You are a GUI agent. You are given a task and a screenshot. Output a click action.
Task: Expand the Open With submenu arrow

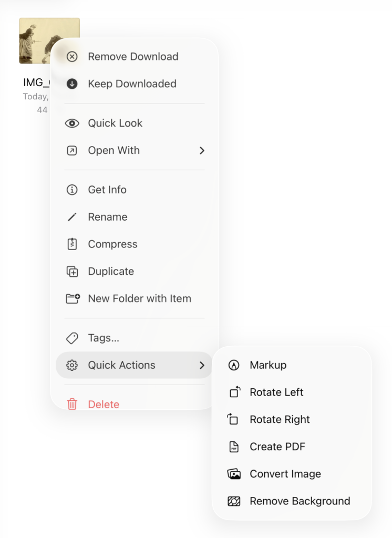(202, 151)
